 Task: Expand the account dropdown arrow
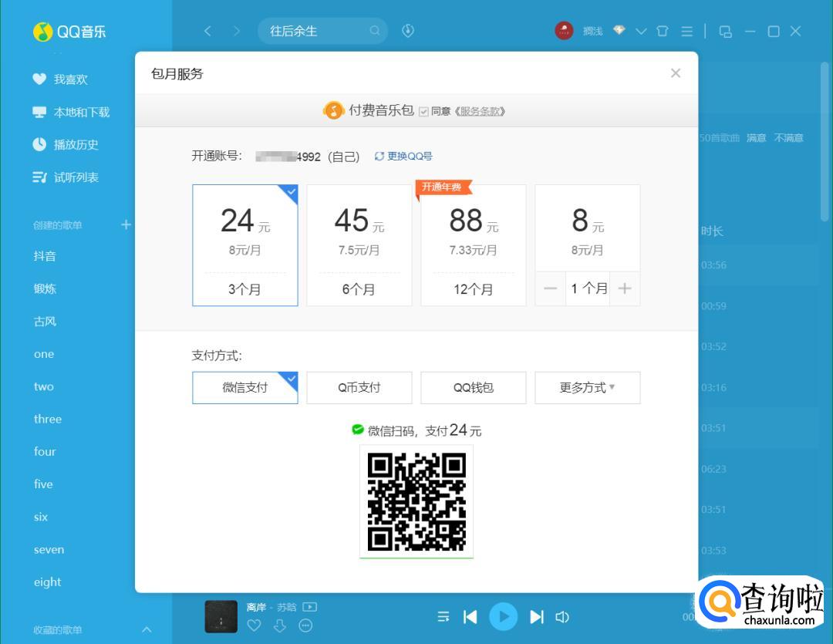641,32
